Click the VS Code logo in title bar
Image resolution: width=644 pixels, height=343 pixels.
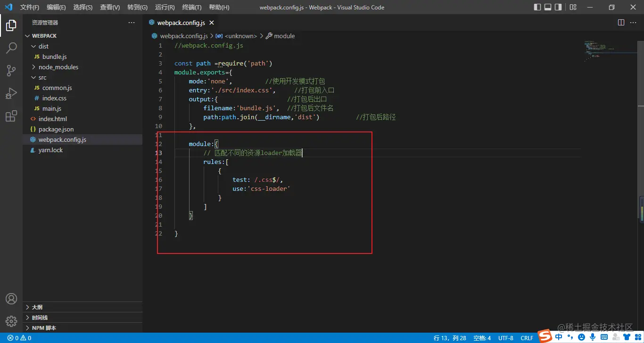coord(8,7)
